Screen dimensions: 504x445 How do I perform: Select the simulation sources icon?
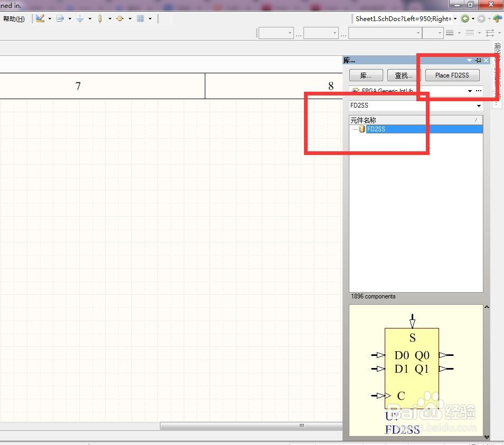(120, 18)
